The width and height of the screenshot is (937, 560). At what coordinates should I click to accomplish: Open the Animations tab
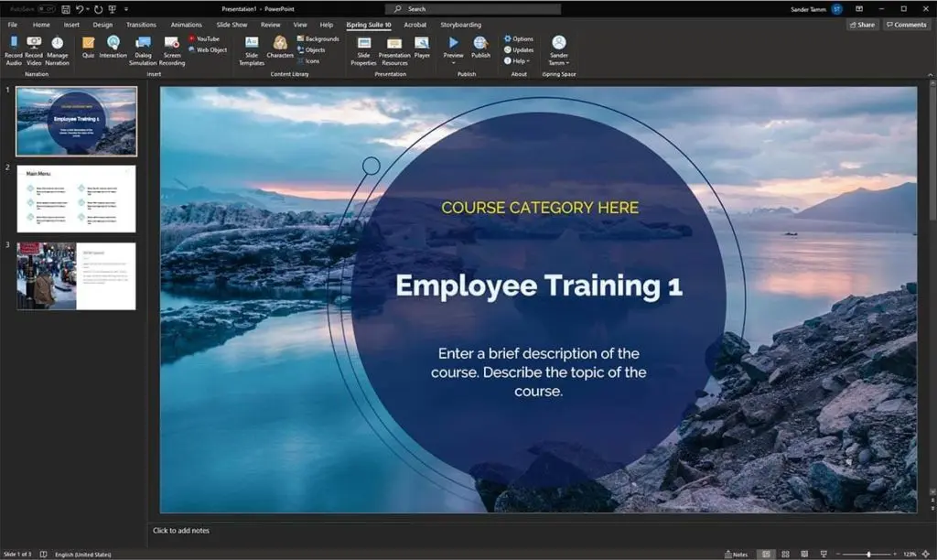click(186, 25)
